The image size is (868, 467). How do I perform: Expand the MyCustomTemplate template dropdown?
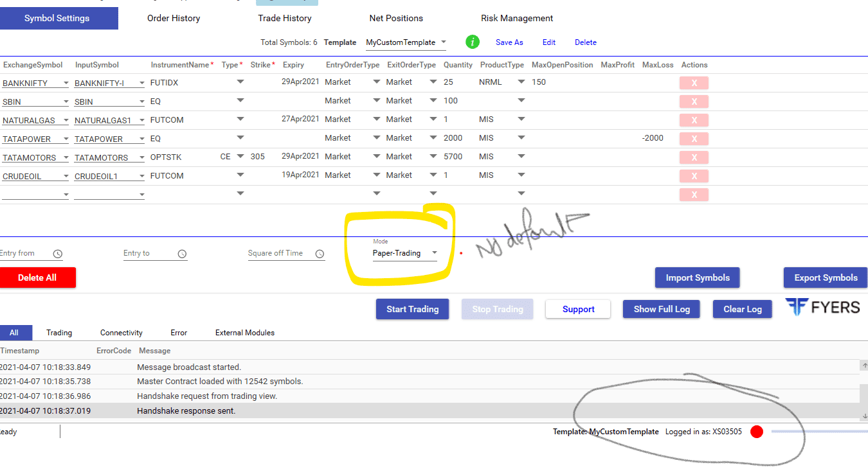pyautogui.click(x=406, y=42)
